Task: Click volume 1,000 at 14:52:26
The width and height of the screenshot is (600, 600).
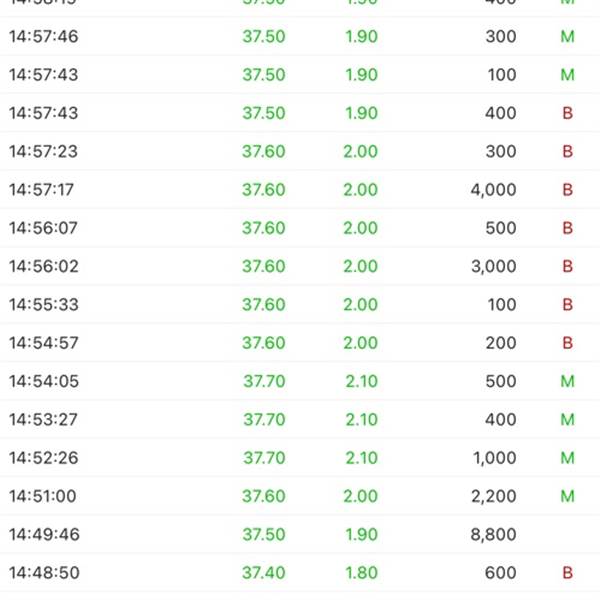Action: tap(494, 458)
